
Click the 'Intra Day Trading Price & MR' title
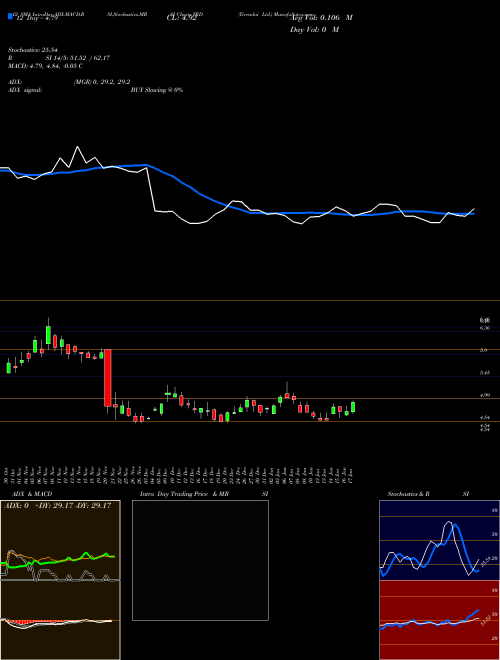pyautogui.click(x=184, y=494)
